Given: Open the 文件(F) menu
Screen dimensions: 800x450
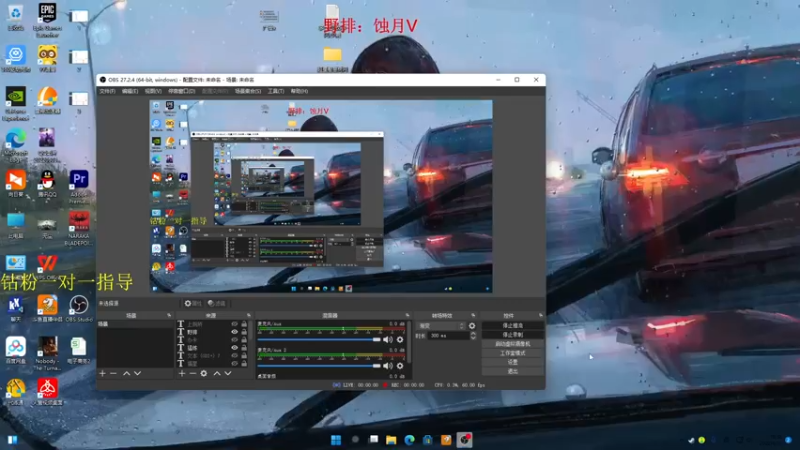Looking at the screenshot, I should 107,91.
